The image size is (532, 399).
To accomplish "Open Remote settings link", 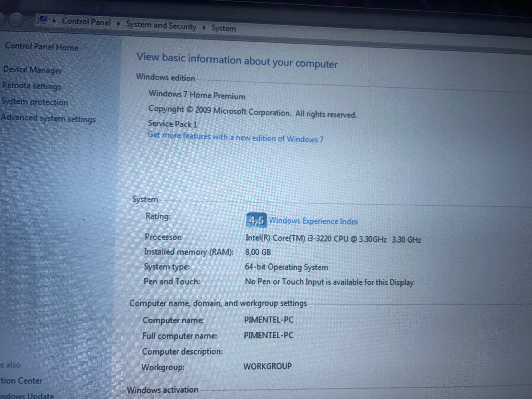I will click(x=32, y=86).
